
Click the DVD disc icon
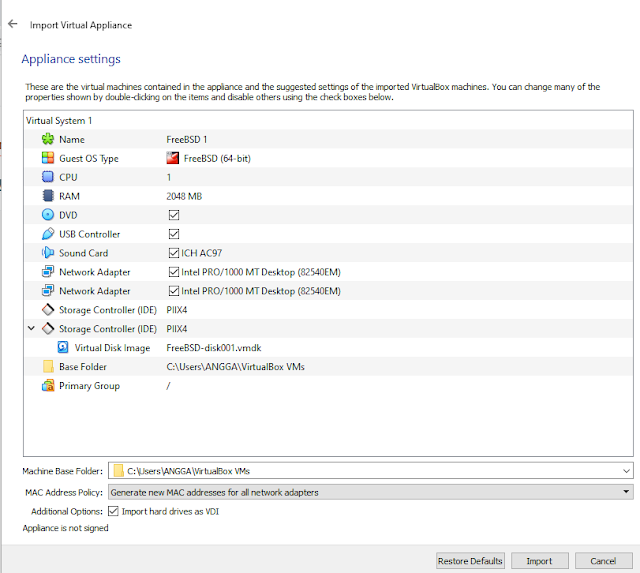(48, 215)
